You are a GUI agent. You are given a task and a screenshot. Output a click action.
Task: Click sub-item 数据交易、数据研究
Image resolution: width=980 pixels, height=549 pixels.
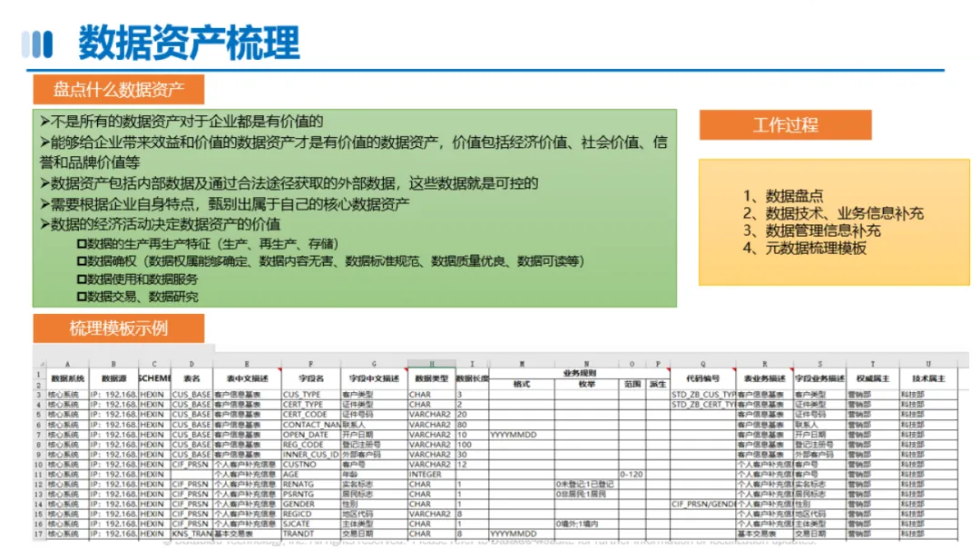(138, 297)
